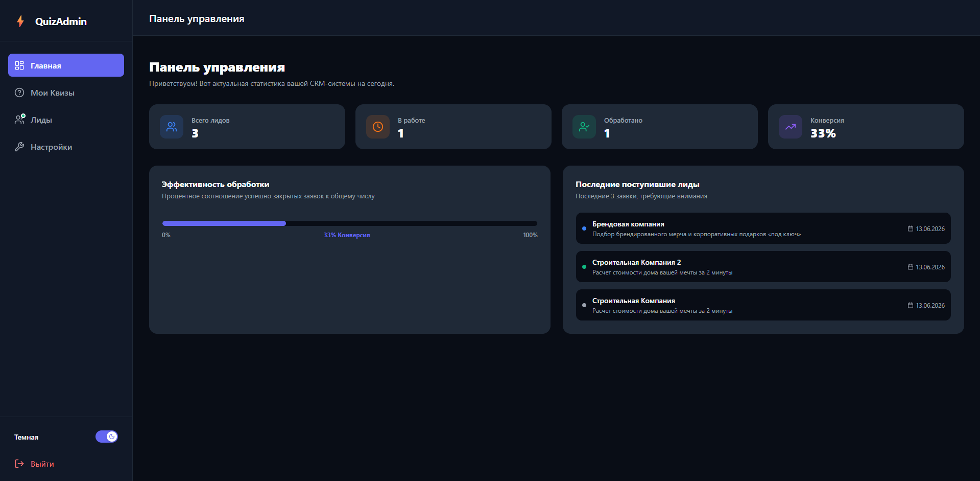This screenshot has height=481, width=980.
Task: Click date 13.06.2026 on Брендовая компания row
Action: [930, 228]
